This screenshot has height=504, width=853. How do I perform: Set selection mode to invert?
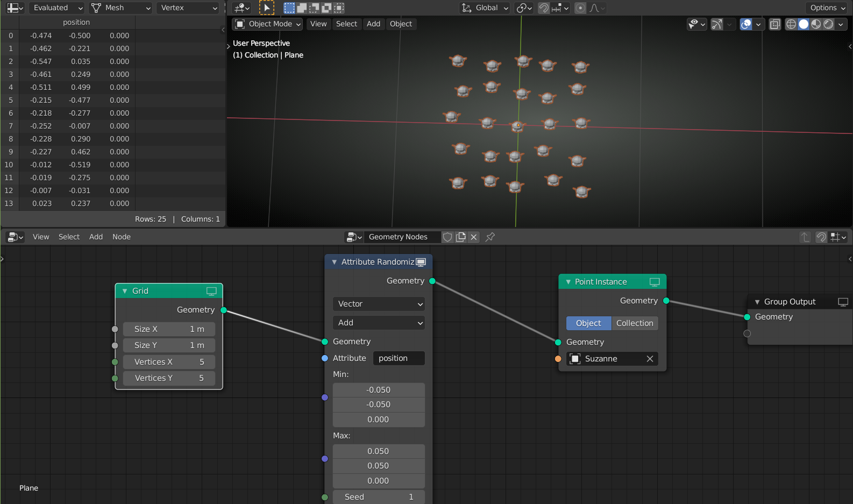pos(326,8)
